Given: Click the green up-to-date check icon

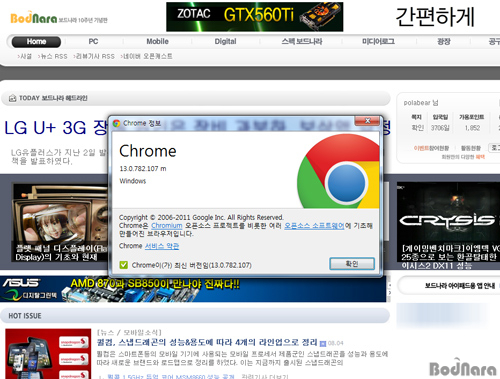Looking at the screenshot, I should 124,265.
